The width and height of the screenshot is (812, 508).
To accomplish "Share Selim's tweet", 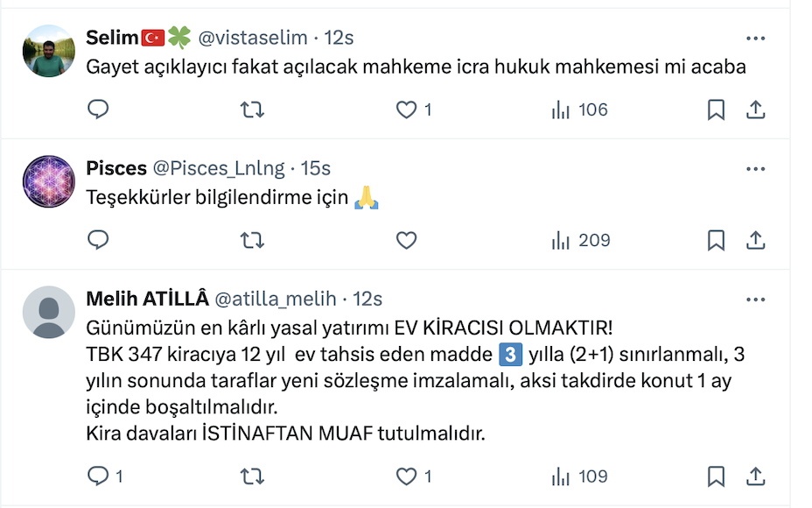I will tap(755, 109).
